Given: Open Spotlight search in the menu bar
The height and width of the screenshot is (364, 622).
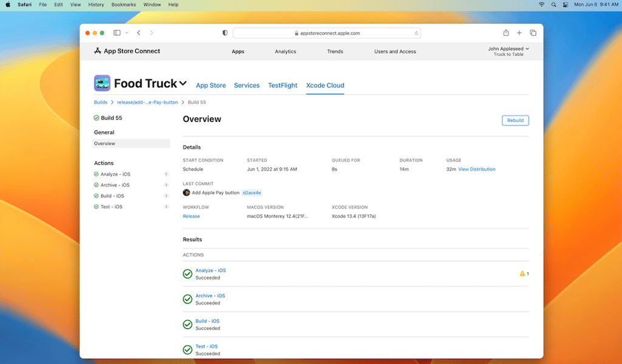Looking at the screenshot, I should click(554, 4).
